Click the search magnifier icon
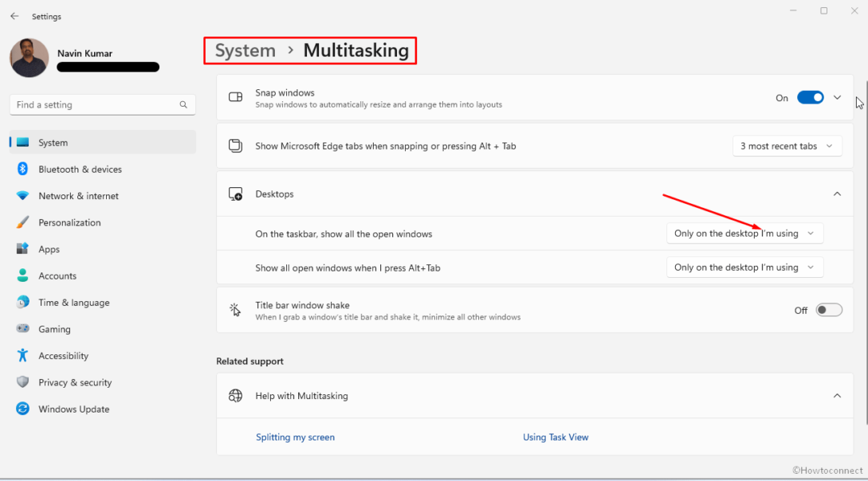 183,104
